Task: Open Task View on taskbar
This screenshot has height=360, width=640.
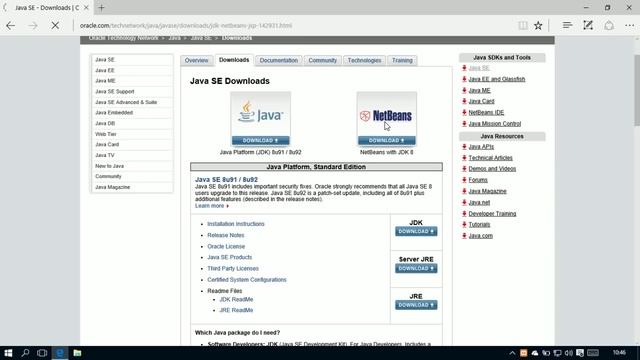Action: pos(42,353)
